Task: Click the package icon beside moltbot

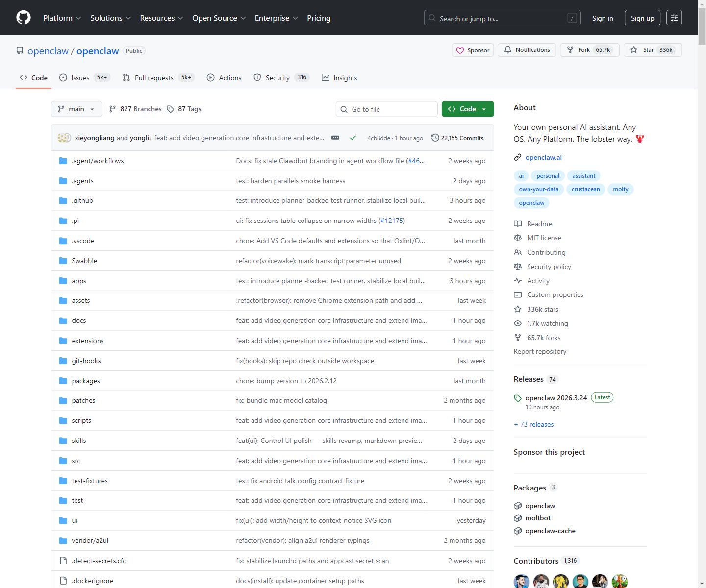Action: click(517, 518)
